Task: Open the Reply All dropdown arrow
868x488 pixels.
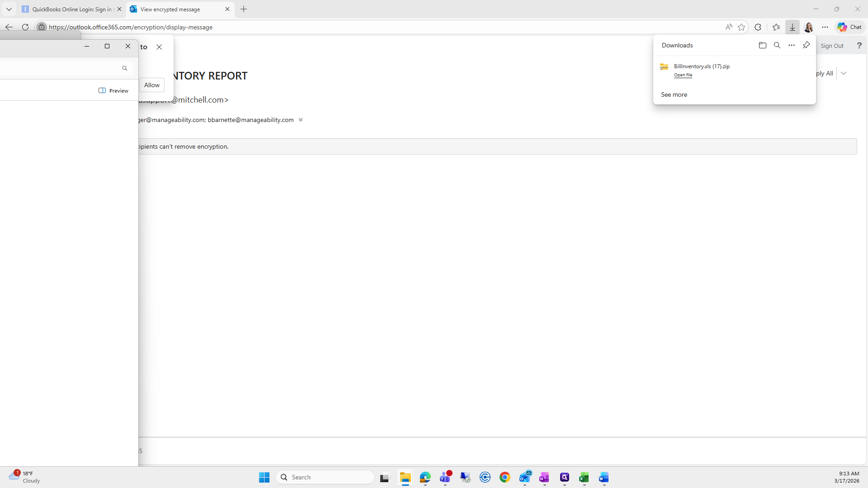Action: pos(844,73)
